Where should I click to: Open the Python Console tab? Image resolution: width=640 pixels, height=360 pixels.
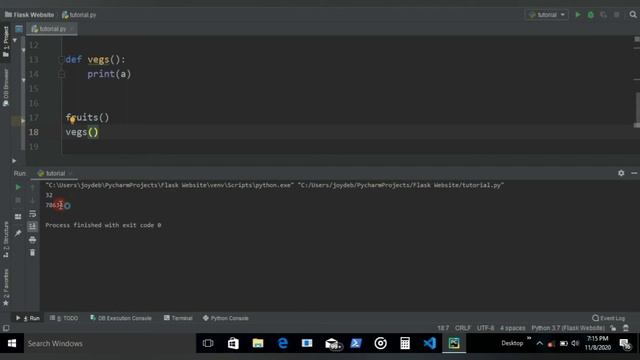[225, 318]
